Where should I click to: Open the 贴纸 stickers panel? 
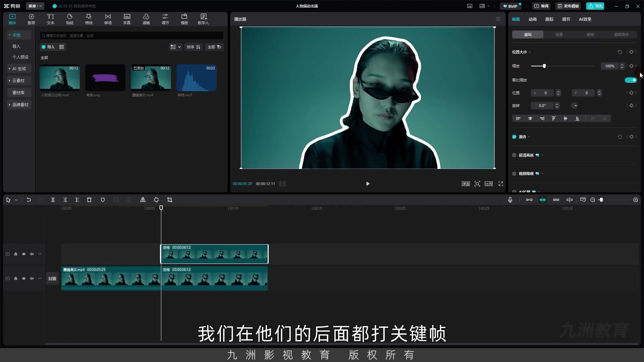[70, 19]
